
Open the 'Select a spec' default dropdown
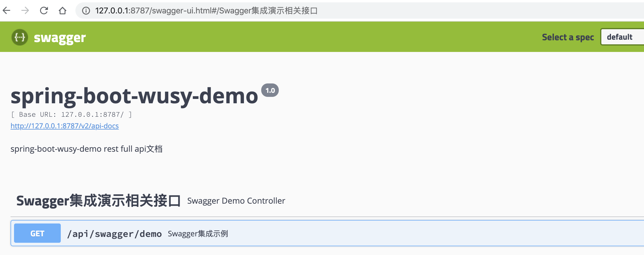[622, 37]
